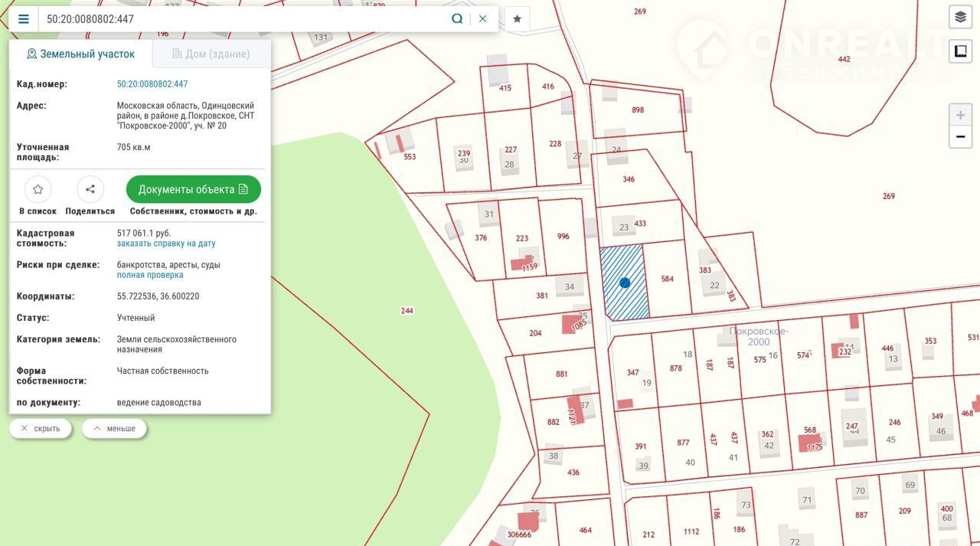Open cadastral number 50:20:0080802:447 link
This screenshot has height=546, width=980.
point(152,84)
